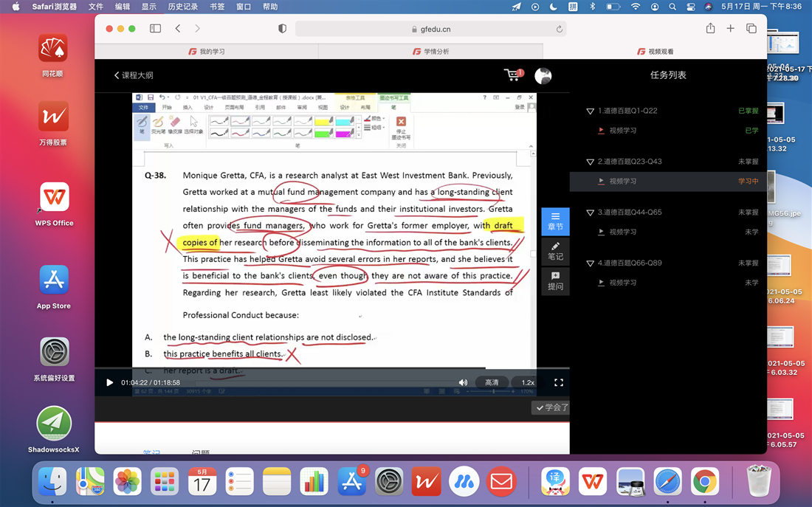
Task: Open the Wi-Fi status menu
Action: 636,7
